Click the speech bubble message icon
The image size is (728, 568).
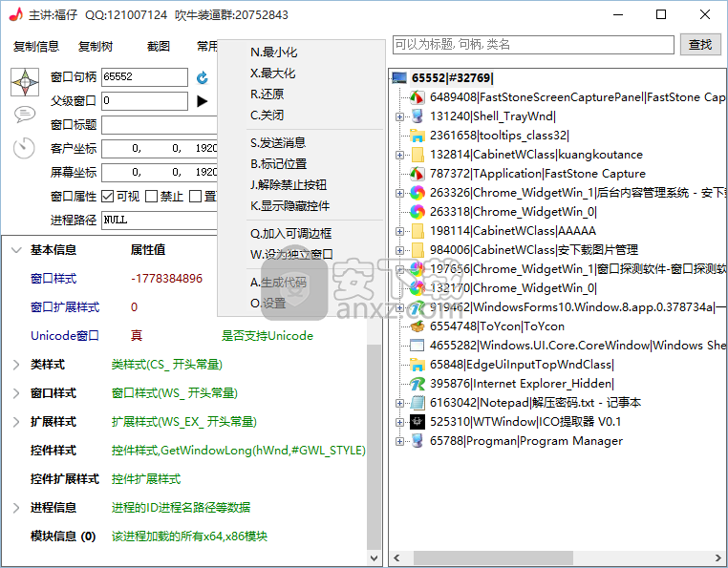pyautogui.click(x=25, y=114)
